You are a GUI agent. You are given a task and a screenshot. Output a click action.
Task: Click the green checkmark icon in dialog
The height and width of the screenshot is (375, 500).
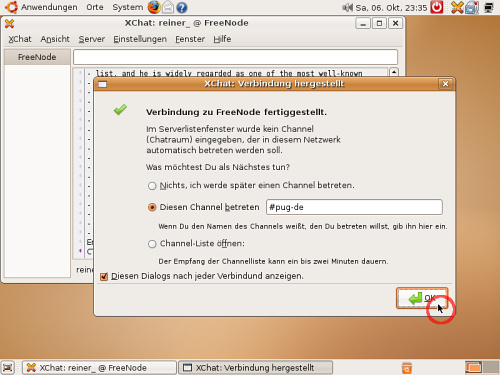point(120,110)
